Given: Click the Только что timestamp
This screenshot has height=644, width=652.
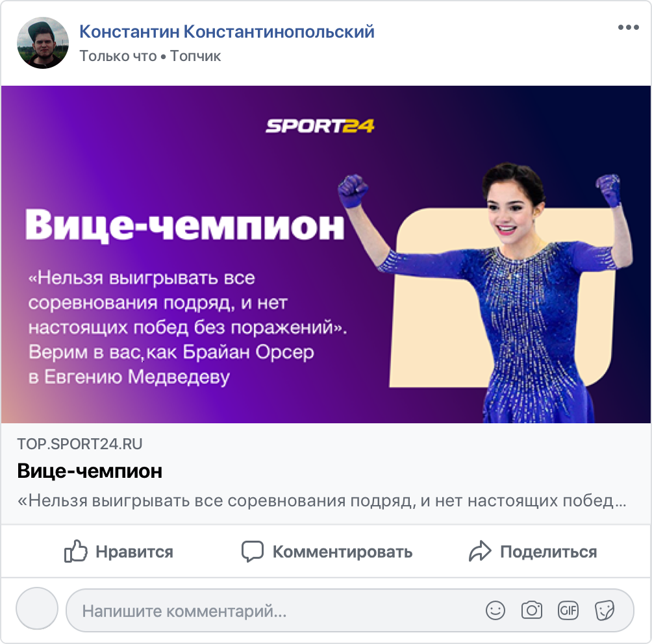Looking at the screenshot, I should pos(118,56).
